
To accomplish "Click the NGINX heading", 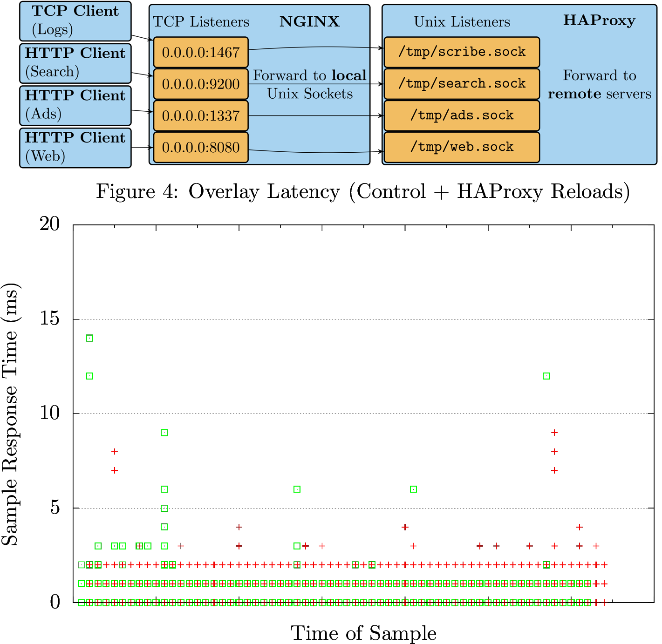I will click(309, 21).
